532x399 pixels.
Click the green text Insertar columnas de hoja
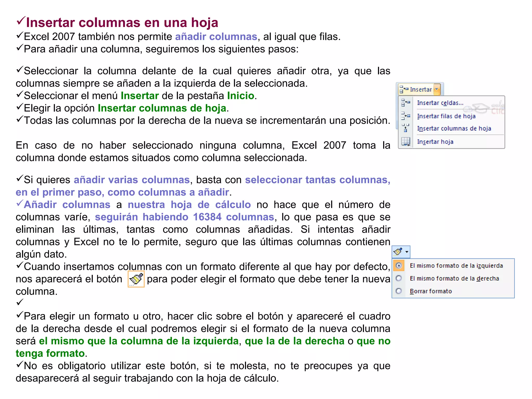[x=162, y=108]
